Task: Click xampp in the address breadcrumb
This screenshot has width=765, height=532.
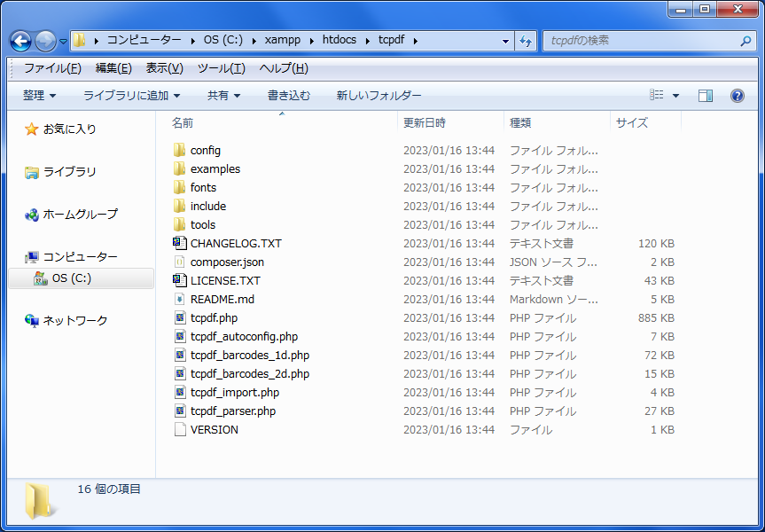Action: click(283, 41)
